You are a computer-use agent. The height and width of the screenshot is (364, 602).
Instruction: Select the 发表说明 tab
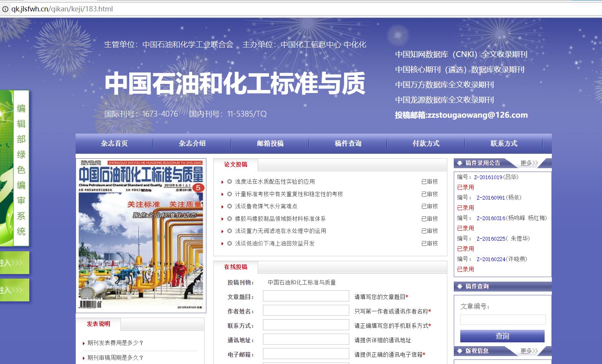pos(98,324)
